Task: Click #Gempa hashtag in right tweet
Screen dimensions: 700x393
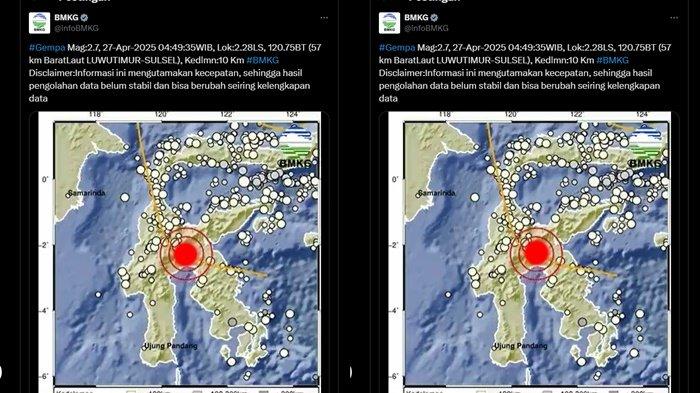Action: pos(397,47)
